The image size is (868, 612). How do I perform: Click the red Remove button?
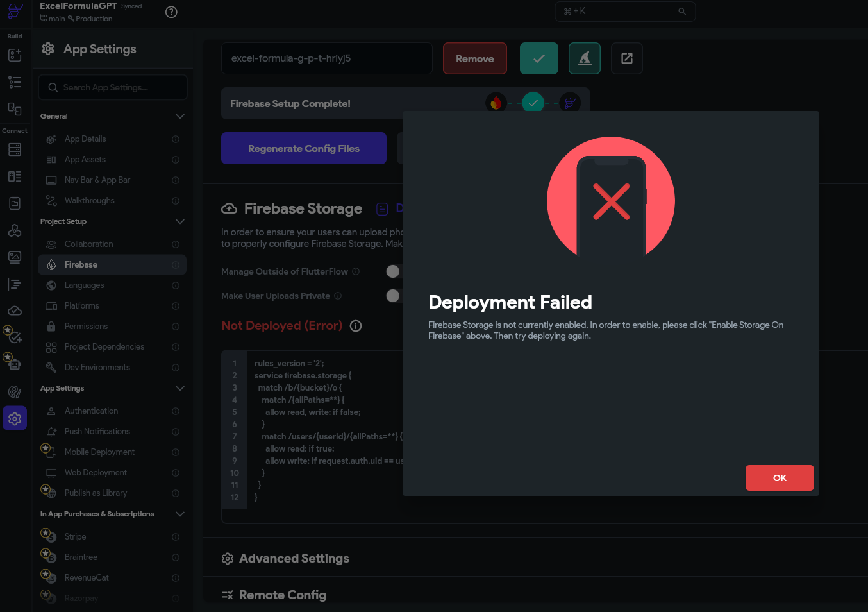pyautogui.click(x=475, y=58)
